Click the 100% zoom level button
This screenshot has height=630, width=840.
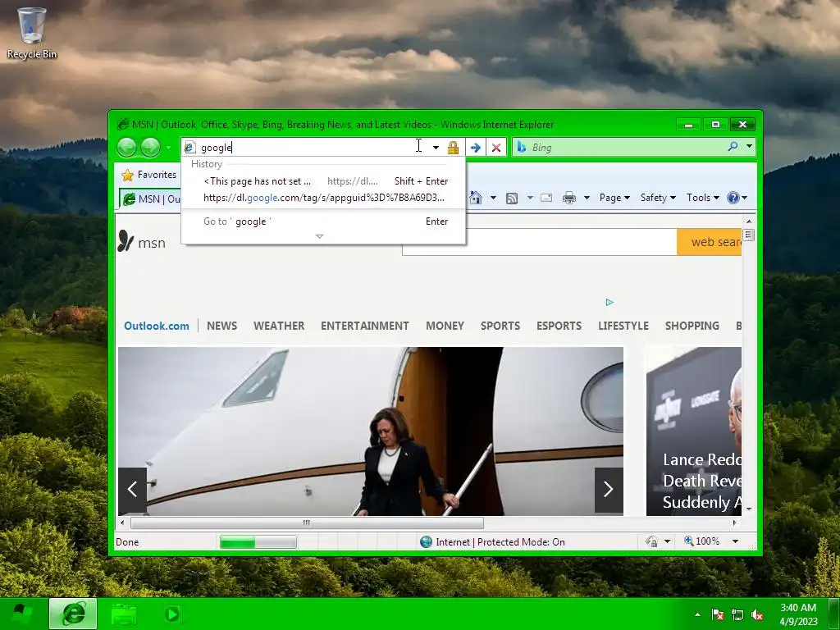(702, 541)
